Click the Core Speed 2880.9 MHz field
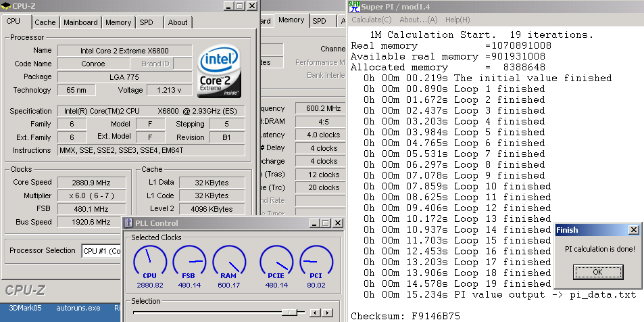The image size is (644, 322). (x=91, y=183)
